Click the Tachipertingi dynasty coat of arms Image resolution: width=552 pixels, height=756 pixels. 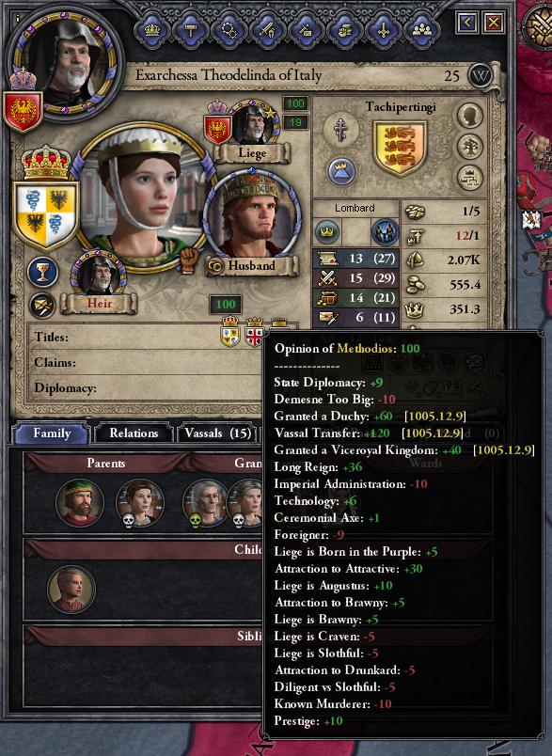pyautogui.click(x=400, y=147)
